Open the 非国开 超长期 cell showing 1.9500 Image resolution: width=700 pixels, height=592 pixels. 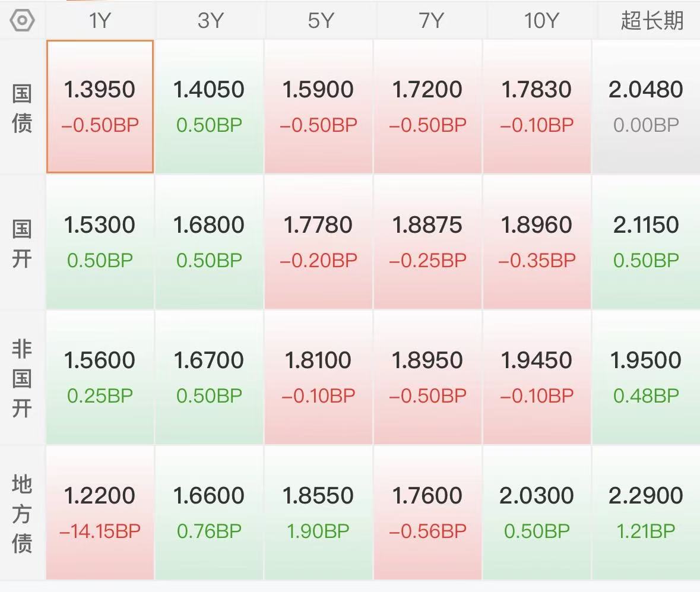[646, 378]
